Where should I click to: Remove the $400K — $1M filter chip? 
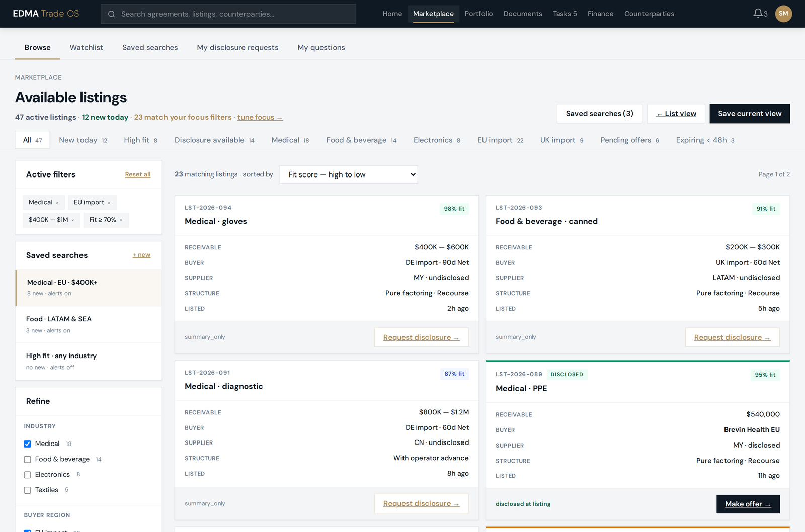pos(72,220)
